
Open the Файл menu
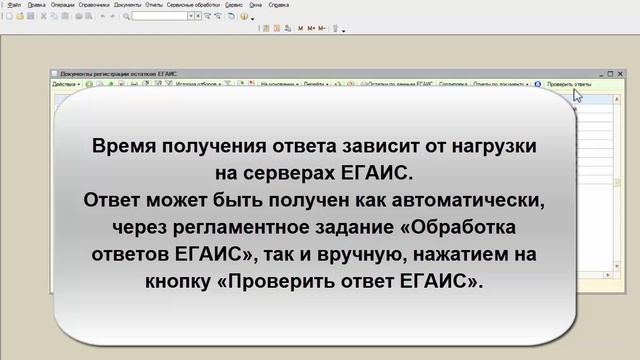click(14, 5)
